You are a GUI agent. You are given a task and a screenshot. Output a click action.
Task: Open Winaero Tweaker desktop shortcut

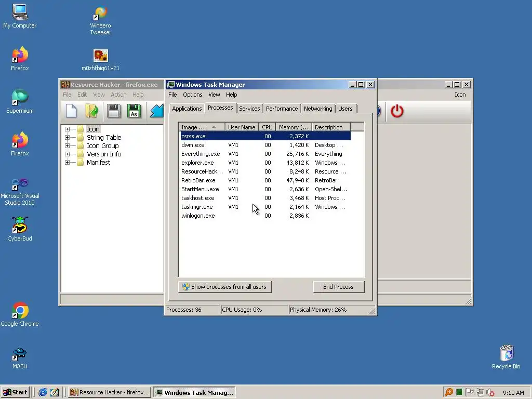coord(100,20)
